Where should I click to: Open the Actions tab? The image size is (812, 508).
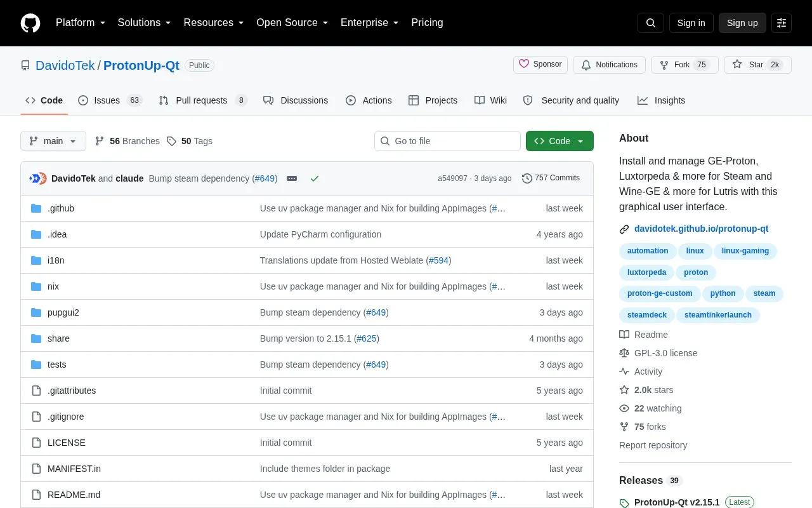pyautogui.click(x=369, y=100)
